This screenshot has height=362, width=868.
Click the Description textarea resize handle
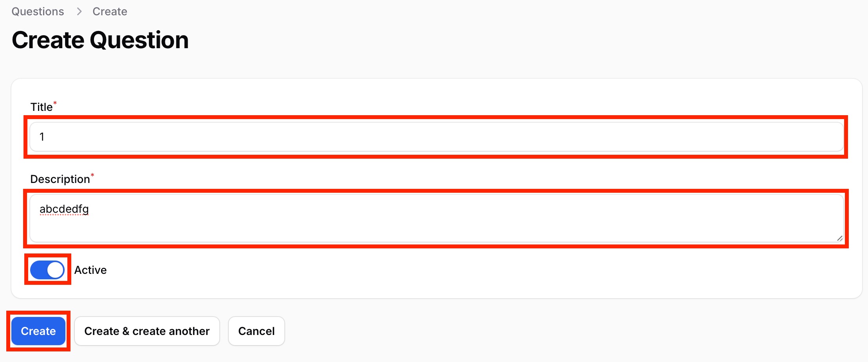tap(839, 238)
